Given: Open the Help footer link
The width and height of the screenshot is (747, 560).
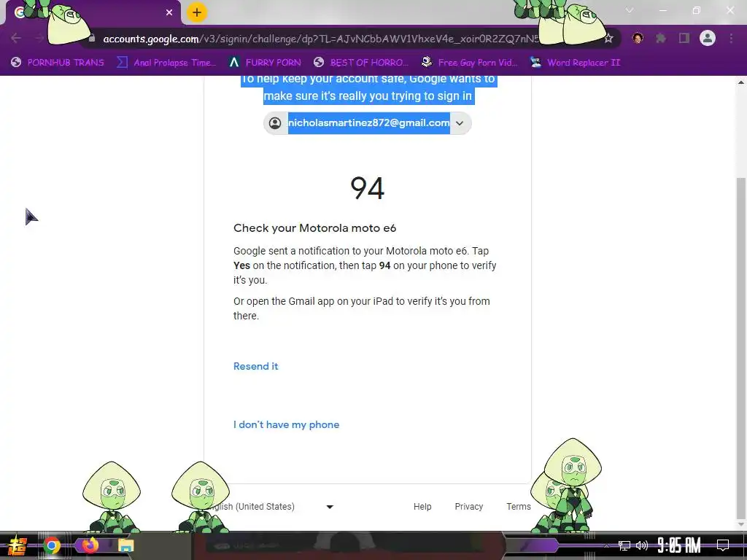Looking at the screenshot, I should point(422,507).
